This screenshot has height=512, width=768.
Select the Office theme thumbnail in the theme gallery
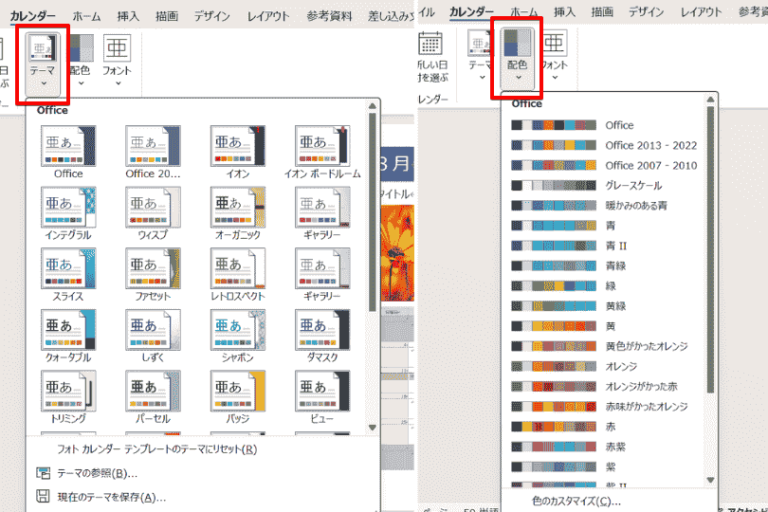tap(68, 146)
